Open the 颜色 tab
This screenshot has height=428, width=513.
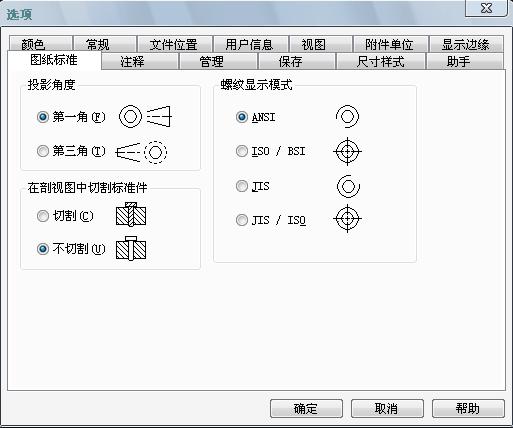point(40,44)
